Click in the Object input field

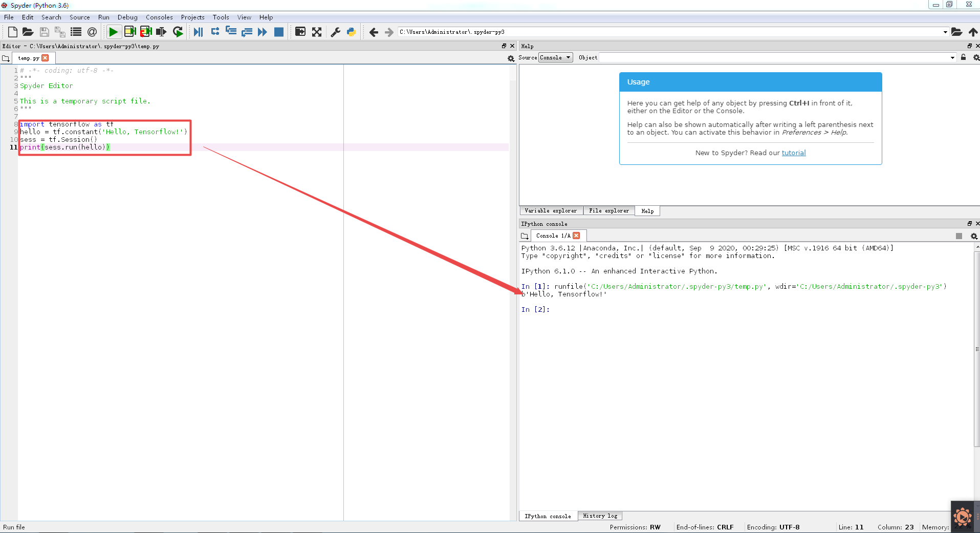(x=774, y=57)
